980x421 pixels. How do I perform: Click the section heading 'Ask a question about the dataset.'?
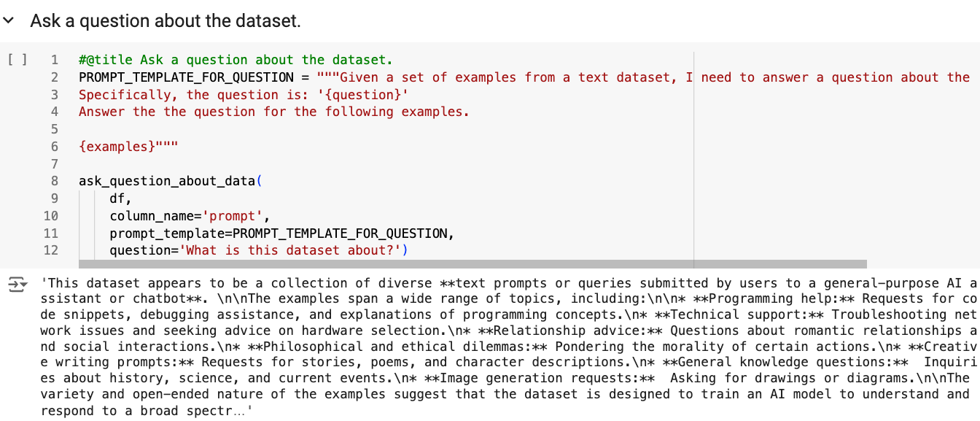pos(165,21)
